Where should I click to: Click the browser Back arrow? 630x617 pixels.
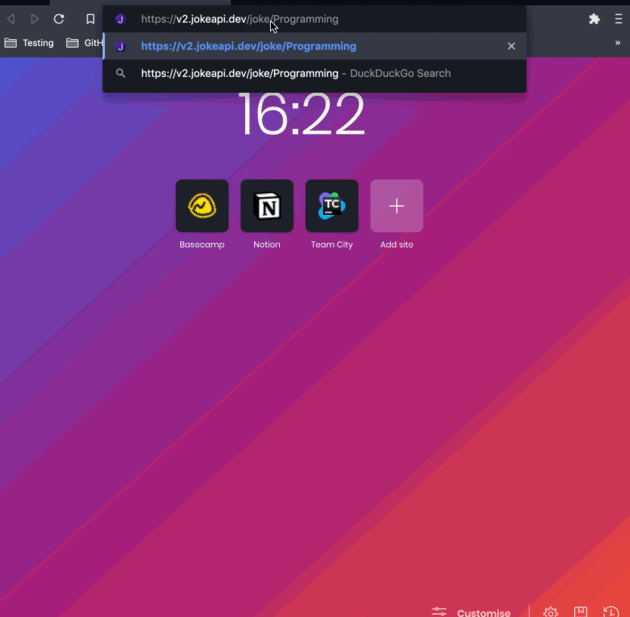11,19
